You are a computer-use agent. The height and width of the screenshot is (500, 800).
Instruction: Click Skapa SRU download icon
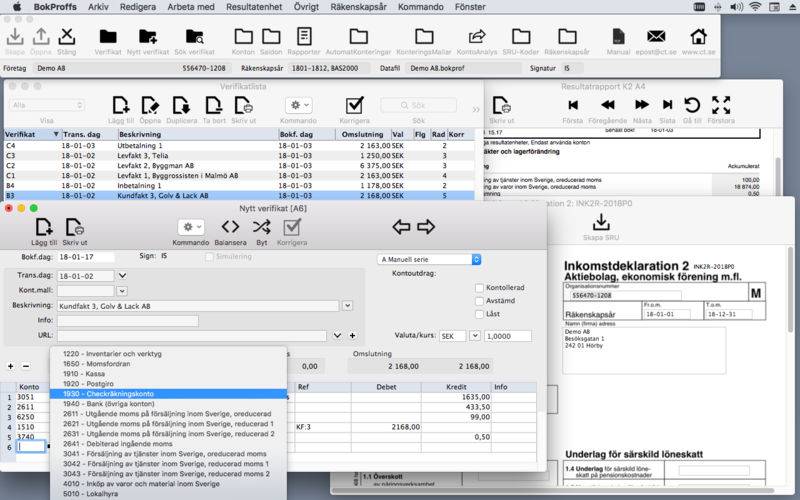pyautogui.click(x=601, y=223)
